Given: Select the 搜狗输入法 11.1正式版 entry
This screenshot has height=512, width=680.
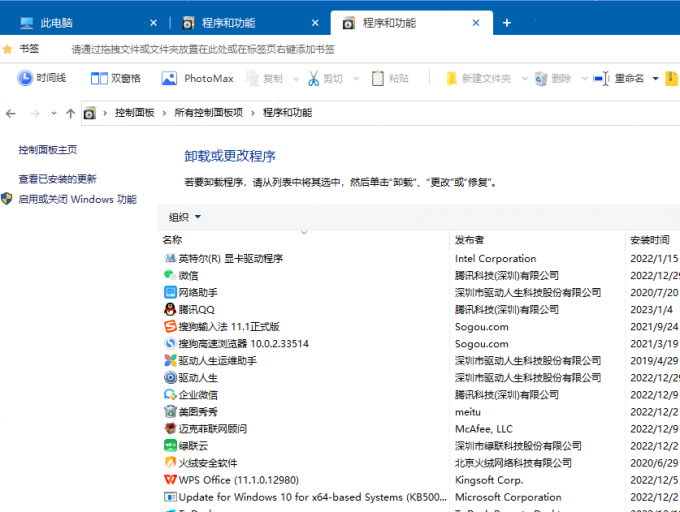Looking at the screenshot, I should 228,326.
